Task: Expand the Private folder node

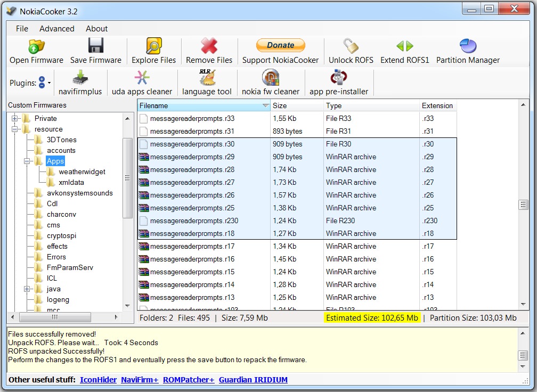Action: pyautogui.click(x=14, y=118)
